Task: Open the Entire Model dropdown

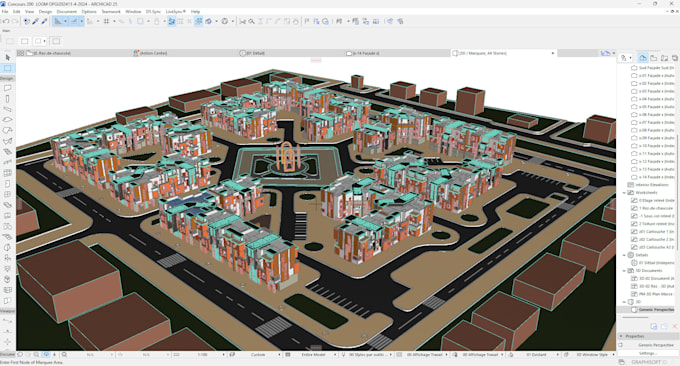Action: click(x=314, y=355)
